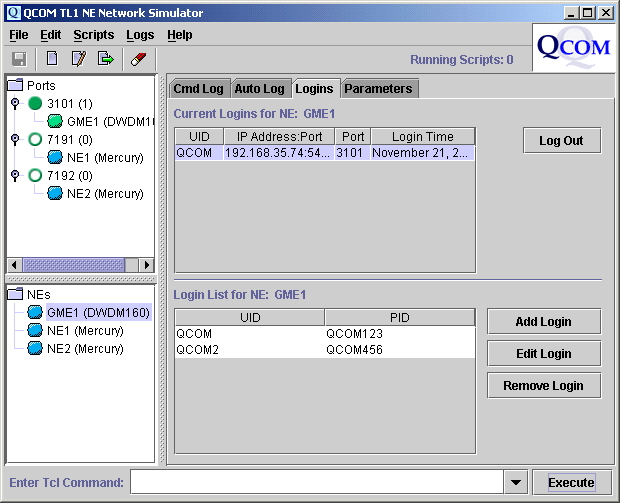Open the Help menu
The height and width of the screenshot is (503, 620).
click(180, 35)
